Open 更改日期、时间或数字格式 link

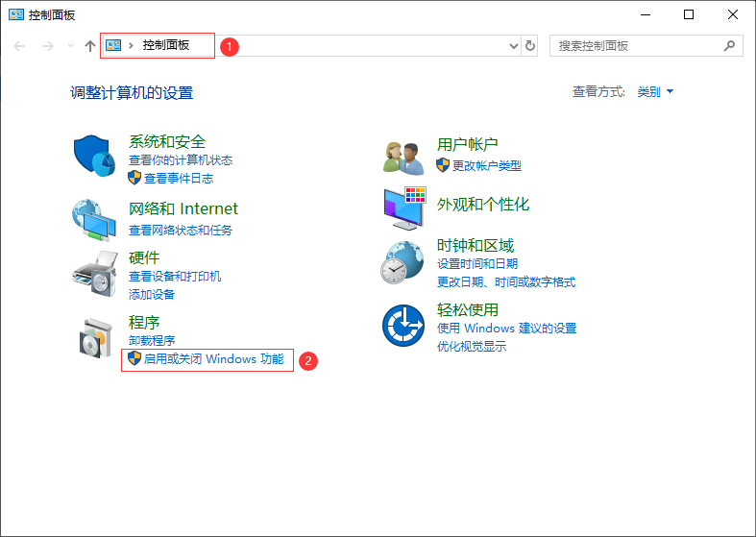pos(506,282)
